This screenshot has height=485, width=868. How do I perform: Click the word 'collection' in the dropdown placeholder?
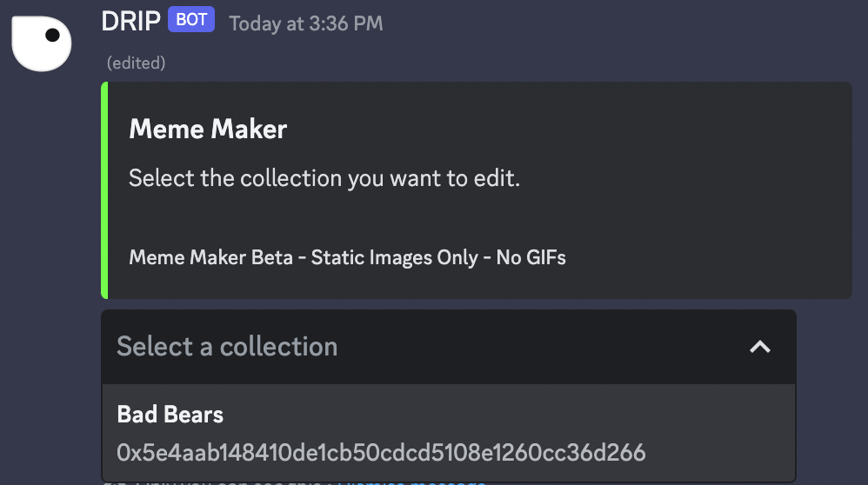[278, 347]
